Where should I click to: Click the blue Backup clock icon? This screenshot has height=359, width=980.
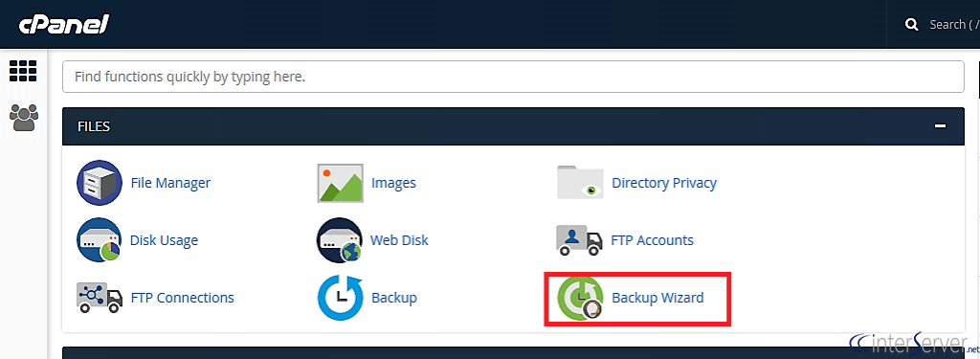tap(340, 298)
